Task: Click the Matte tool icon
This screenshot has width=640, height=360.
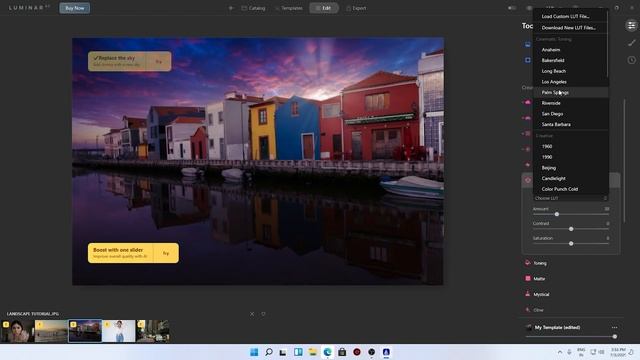Action: [528, 278]
